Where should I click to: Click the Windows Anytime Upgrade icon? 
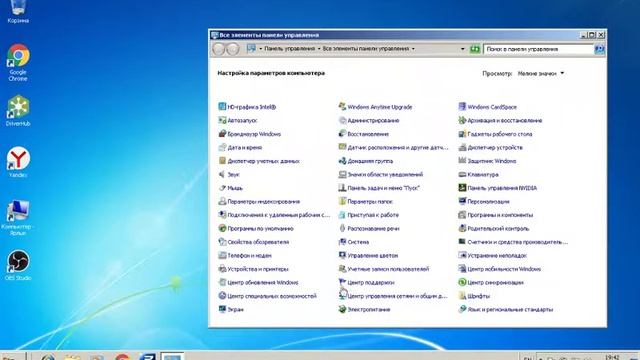(x=342, y=107)
